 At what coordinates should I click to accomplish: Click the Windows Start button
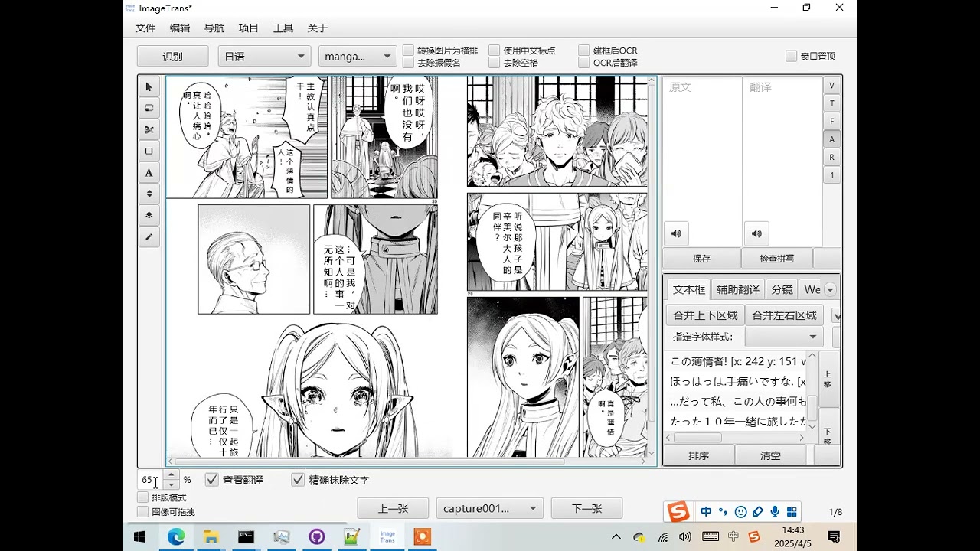[x=140, y=537]
